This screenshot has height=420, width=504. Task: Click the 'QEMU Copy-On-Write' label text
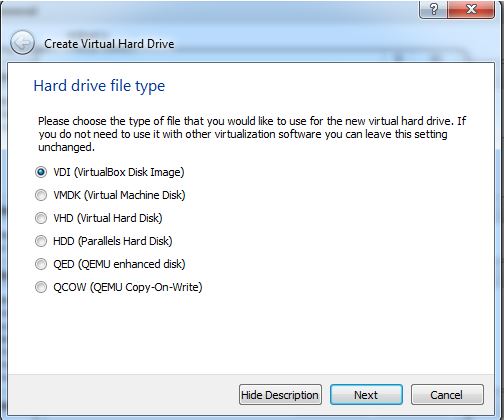click(x=146, y=287)
